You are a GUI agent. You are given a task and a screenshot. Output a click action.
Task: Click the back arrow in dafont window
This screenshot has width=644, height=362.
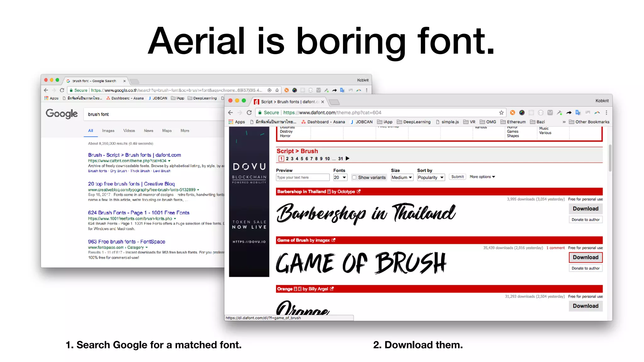click(x=230, y=112)
